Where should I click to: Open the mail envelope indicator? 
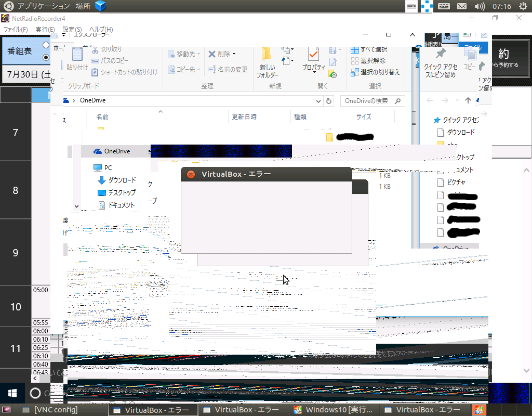click(x=462, y=6)
